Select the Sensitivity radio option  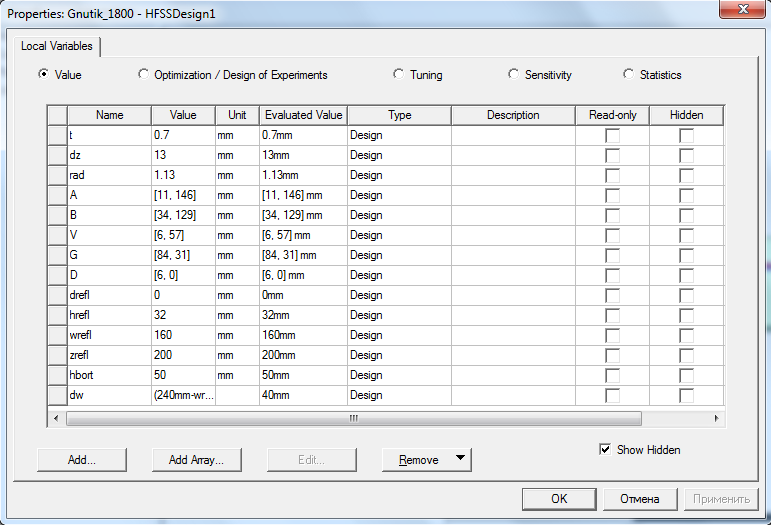(514, 74)
